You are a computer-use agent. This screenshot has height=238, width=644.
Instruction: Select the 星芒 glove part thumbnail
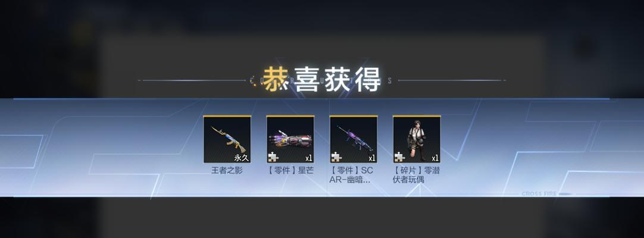point(290,139)
